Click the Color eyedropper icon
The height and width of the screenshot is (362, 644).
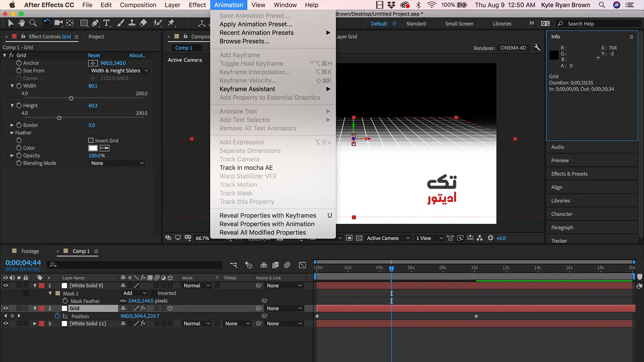click(105, 148)
